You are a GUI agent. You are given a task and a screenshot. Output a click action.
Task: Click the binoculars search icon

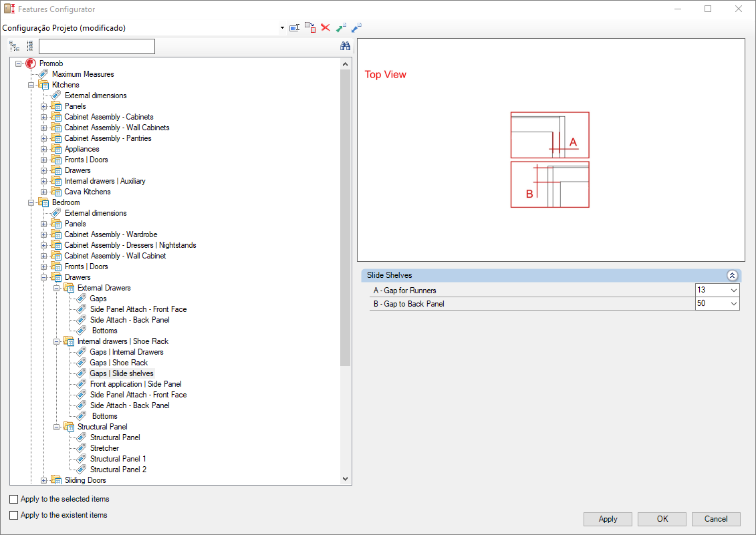click(x=345, y=46)
